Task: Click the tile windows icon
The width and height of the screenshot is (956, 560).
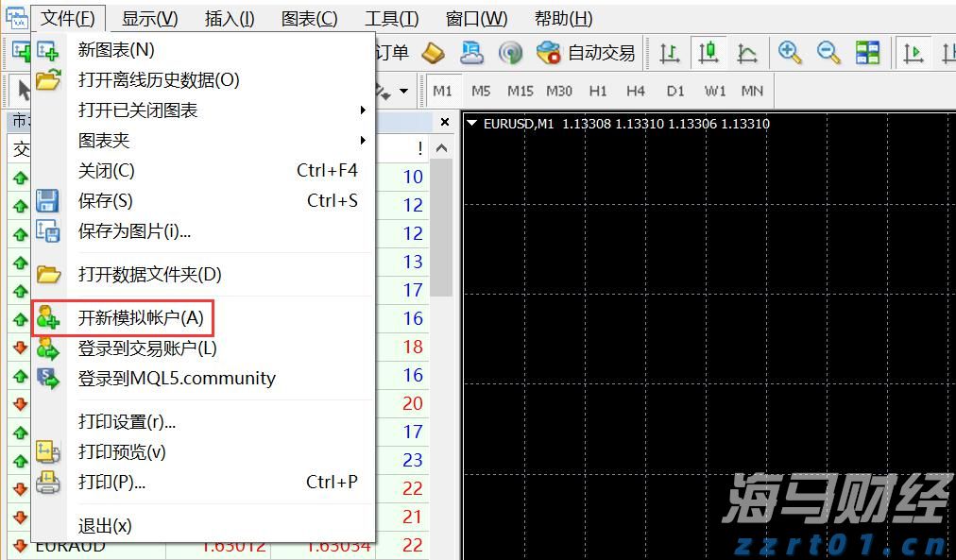Action: [x=867, y=53]
